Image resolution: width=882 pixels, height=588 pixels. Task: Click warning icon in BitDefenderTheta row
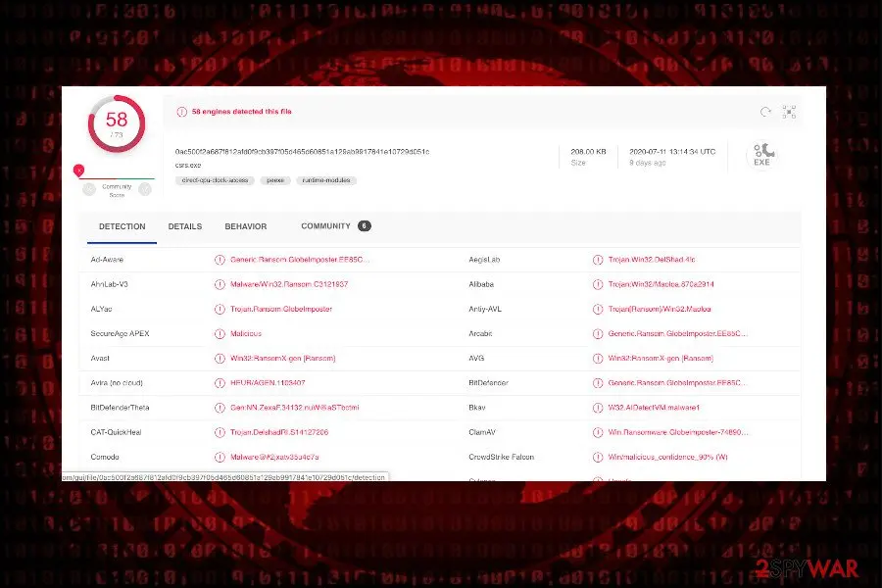(220, 408)
